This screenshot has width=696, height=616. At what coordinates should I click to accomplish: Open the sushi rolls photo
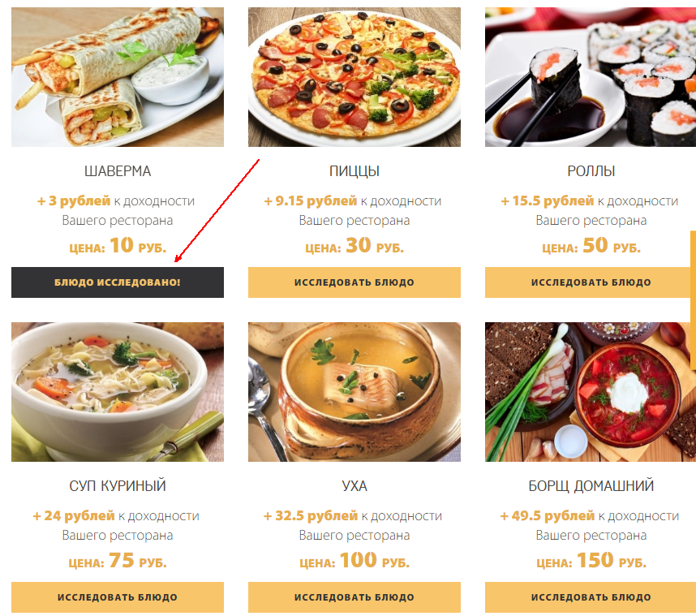[591, 77]
